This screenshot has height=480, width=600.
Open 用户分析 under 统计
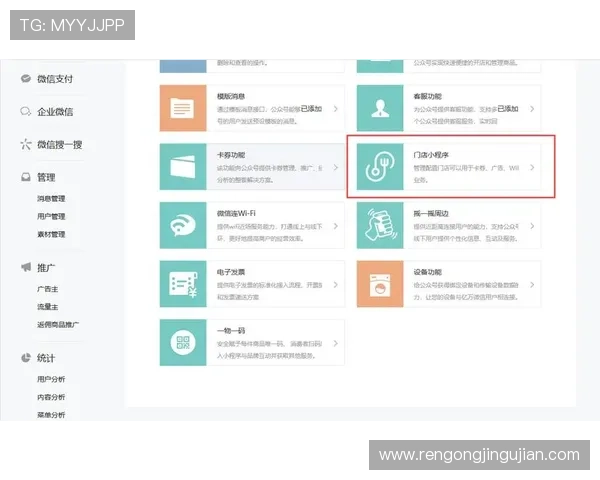pos(51,379)
